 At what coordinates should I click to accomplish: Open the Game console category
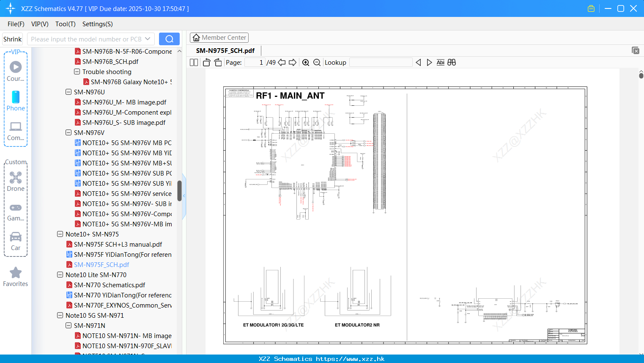click(x=16, y=212)
